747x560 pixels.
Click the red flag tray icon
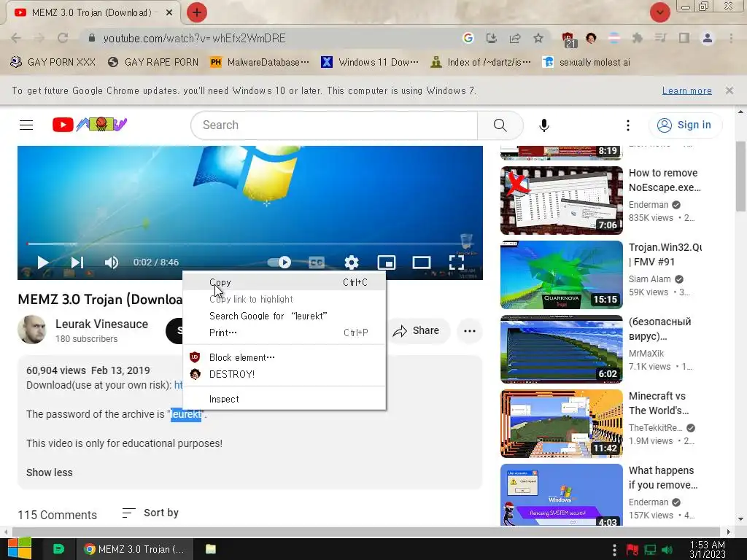(632, 550)
